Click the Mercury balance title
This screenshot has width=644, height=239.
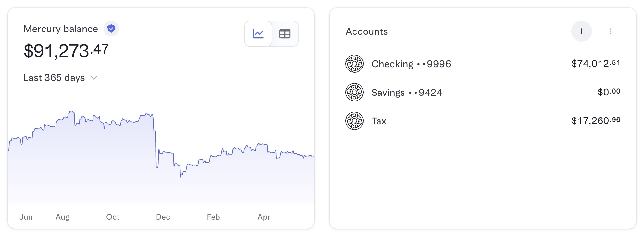point(61,29)
